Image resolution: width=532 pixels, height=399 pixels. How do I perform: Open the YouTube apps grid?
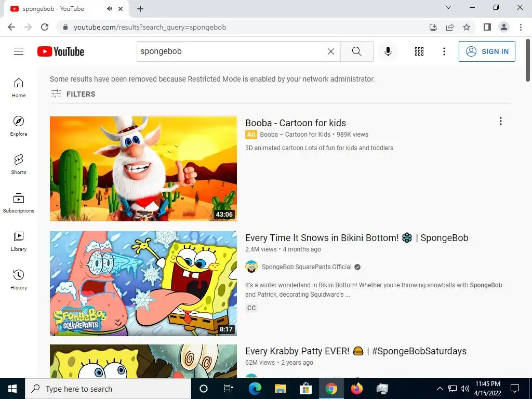tap(419, 51)
